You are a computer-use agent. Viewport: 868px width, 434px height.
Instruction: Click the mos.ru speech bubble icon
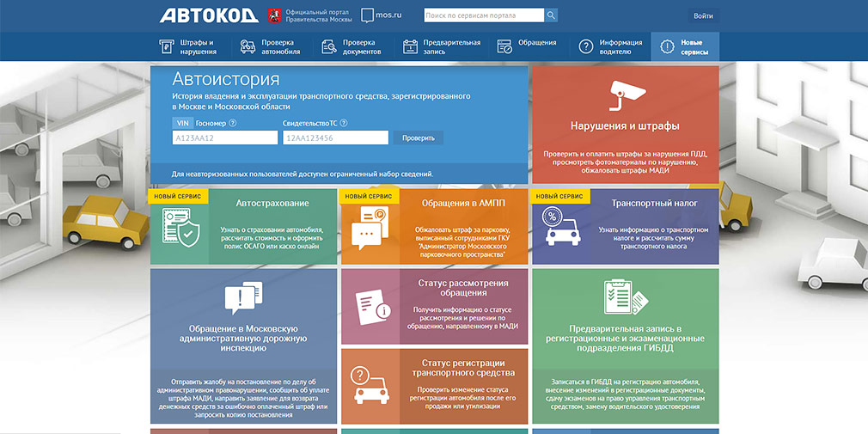pyautogui.click(x=367, y=15)
